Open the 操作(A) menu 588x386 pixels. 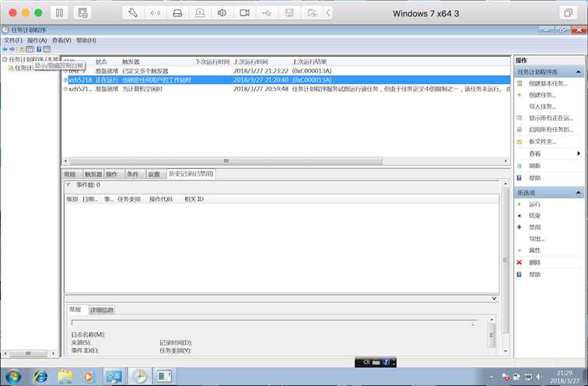click(x=37, y=40)
